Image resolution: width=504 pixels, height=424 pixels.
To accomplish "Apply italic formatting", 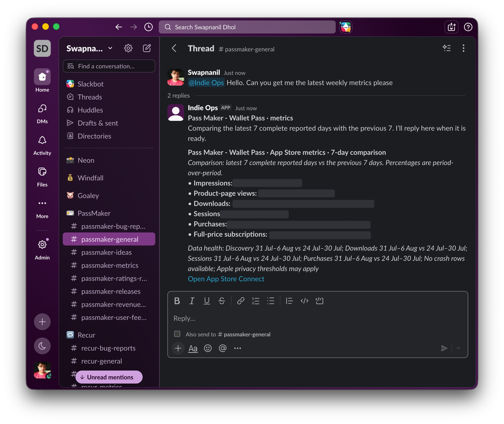I will tap(192, 301).
